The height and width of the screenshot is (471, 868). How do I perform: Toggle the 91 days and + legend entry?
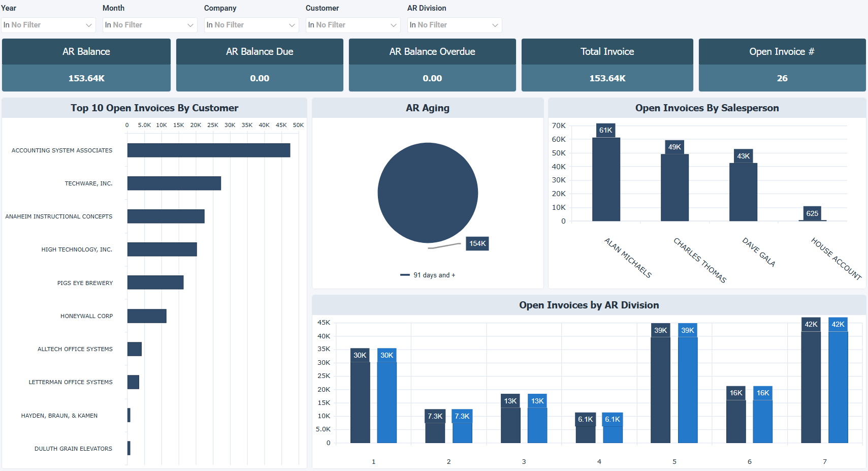[428, 275]
